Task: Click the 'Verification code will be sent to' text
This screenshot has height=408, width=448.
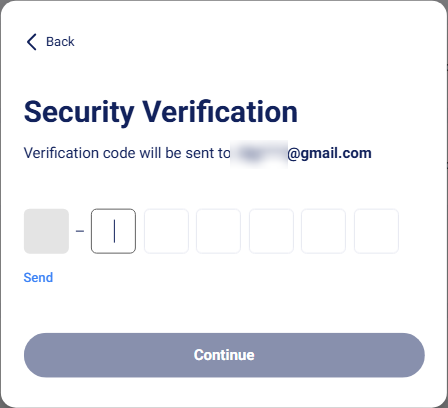Action: tap(127, 154)
